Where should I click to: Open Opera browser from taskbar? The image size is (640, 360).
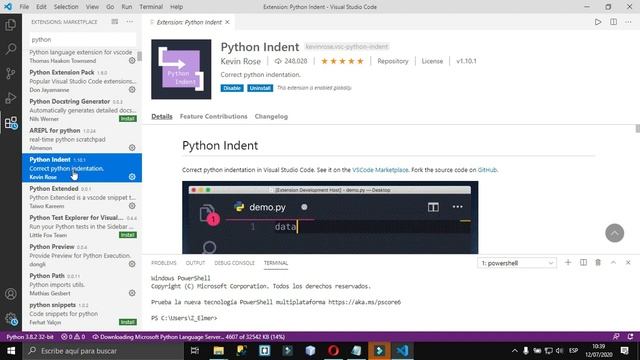pos(333,351)
